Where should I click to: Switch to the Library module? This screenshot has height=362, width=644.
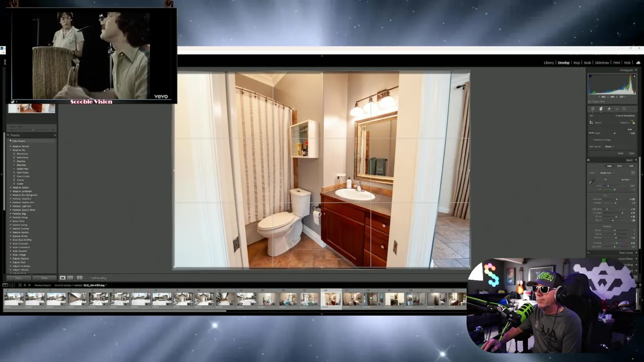[549, 63]
